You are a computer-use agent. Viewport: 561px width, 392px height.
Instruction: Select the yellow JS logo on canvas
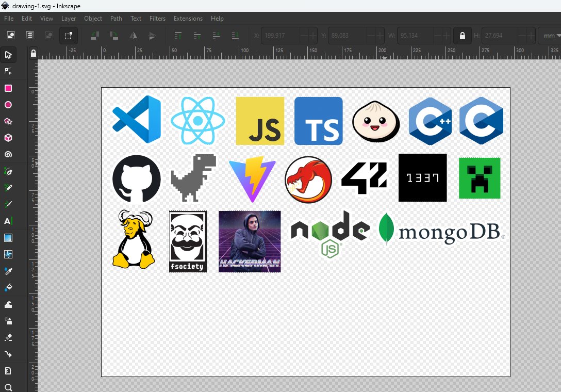(260, 121)
